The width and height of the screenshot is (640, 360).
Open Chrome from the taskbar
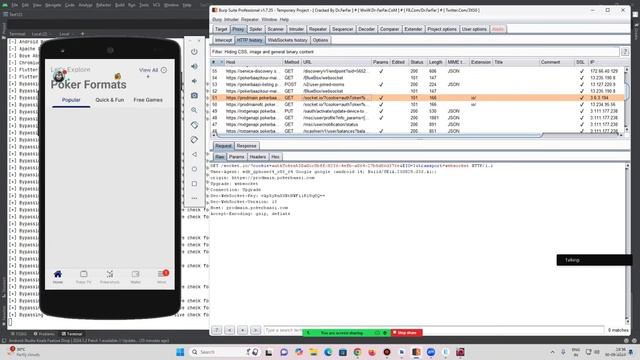(357, 352)
